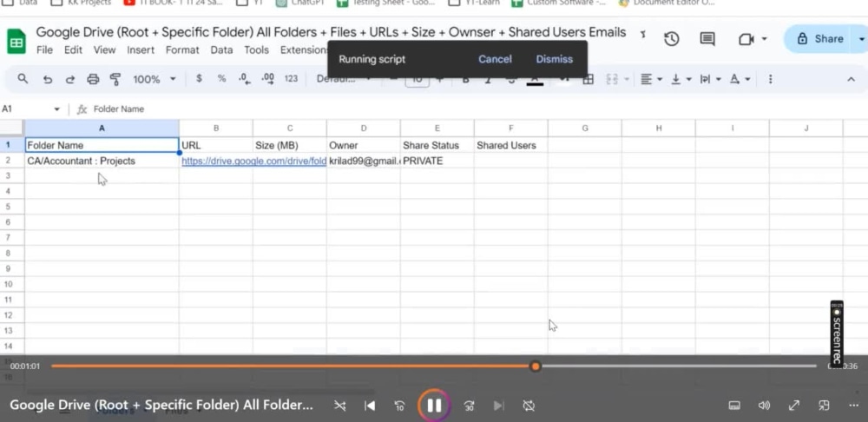Image resolution: width=868 pixels, height=422 pixels.
Task: Click the decrease decimal places icon
Action: 244,79
